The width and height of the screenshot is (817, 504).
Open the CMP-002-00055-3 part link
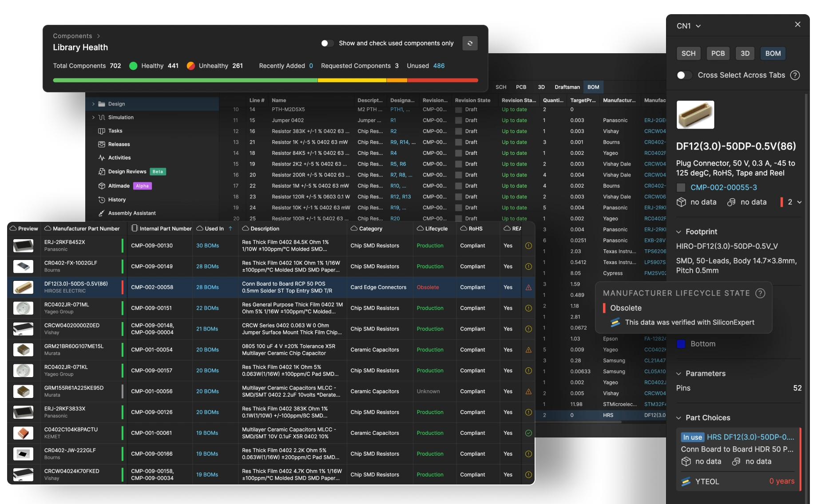pos(723,188)
